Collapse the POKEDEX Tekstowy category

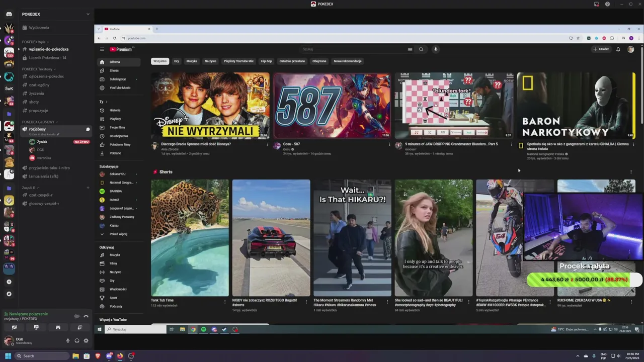[39, 69]
